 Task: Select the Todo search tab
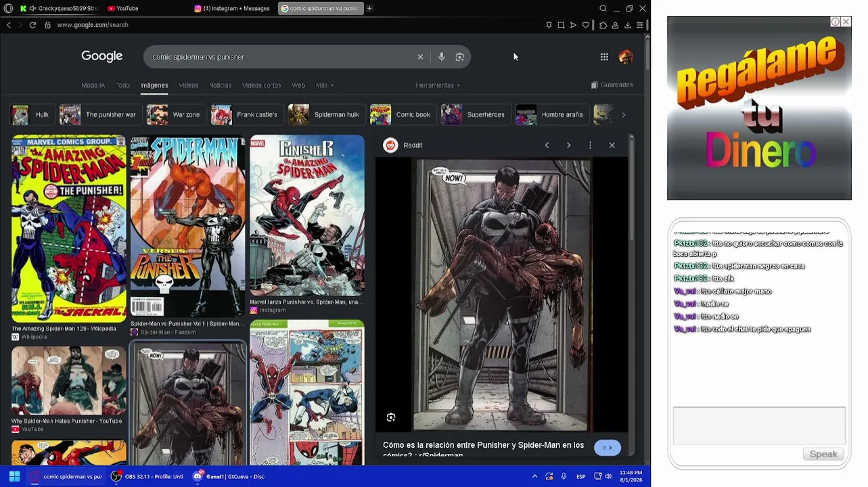coord(122,85)
